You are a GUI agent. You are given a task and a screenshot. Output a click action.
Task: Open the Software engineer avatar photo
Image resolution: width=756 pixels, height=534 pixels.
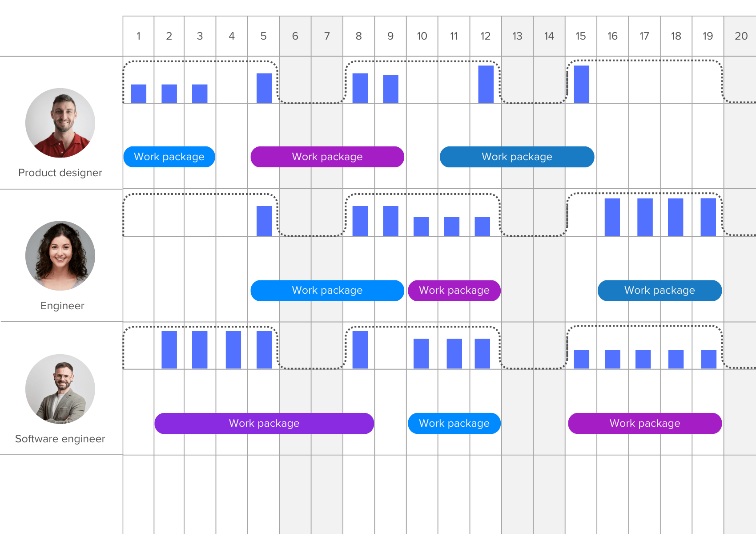60,389
